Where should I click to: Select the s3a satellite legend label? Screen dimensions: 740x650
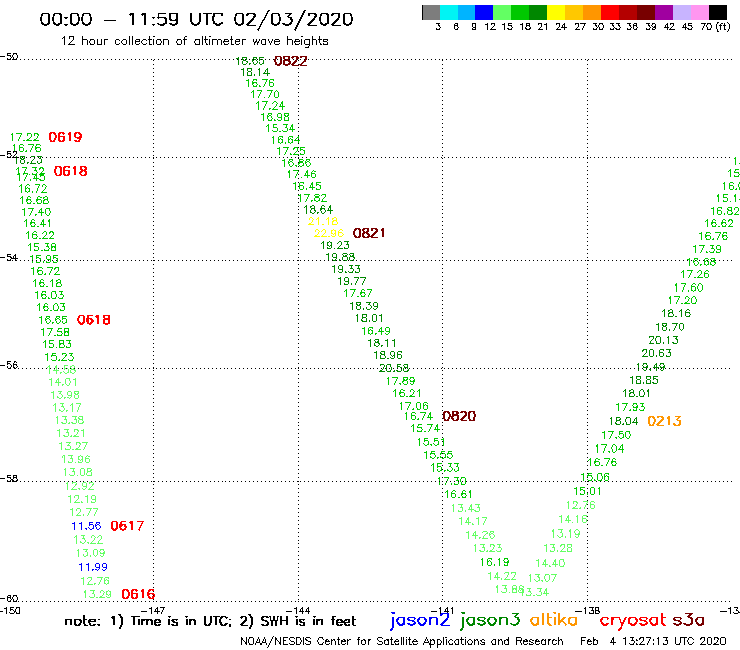coord(688,620)
